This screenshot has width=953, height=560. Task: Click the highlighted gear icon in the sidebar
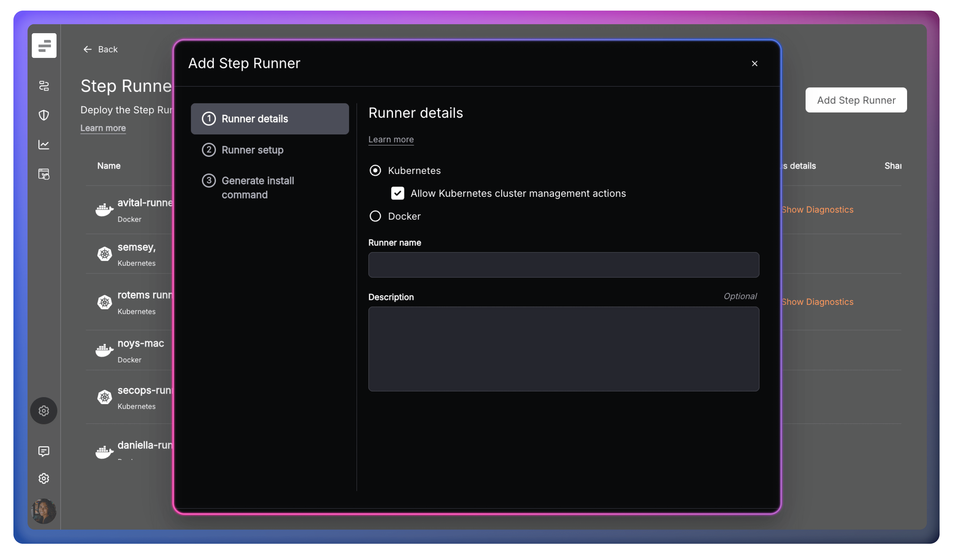[44, 411]
